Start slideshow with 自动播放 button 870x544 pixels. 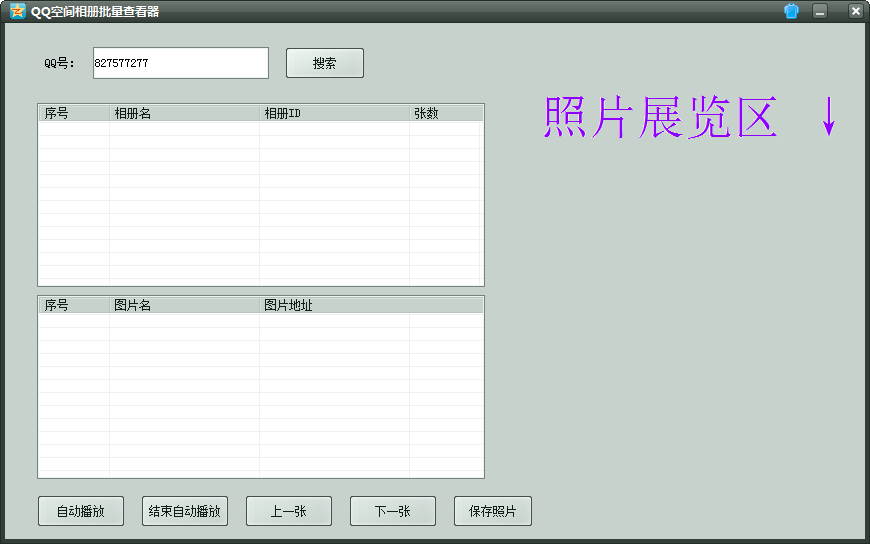(x=81, y=511)
